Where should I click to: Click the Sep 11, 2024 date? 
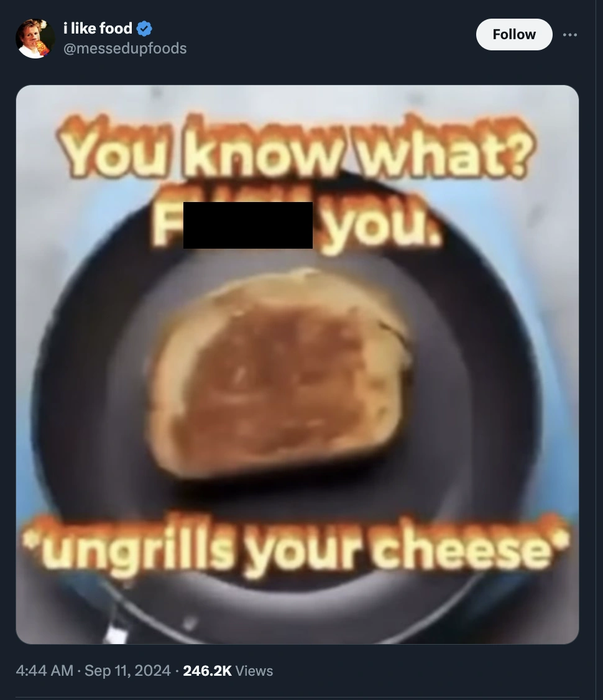[127, 671]
